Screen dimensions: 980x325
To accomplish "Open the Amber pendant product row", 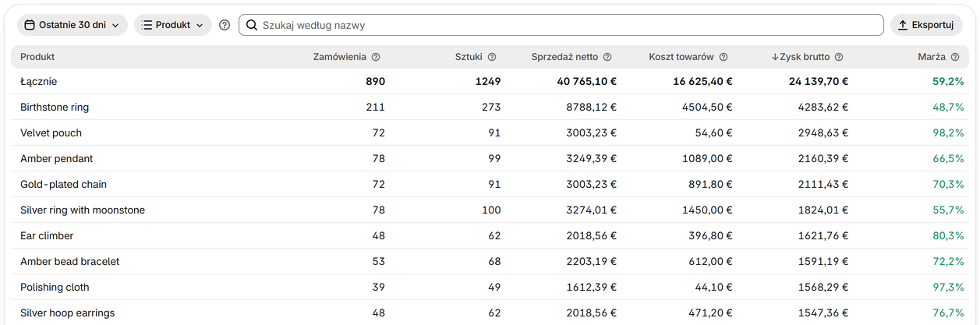I will (490, 158).
